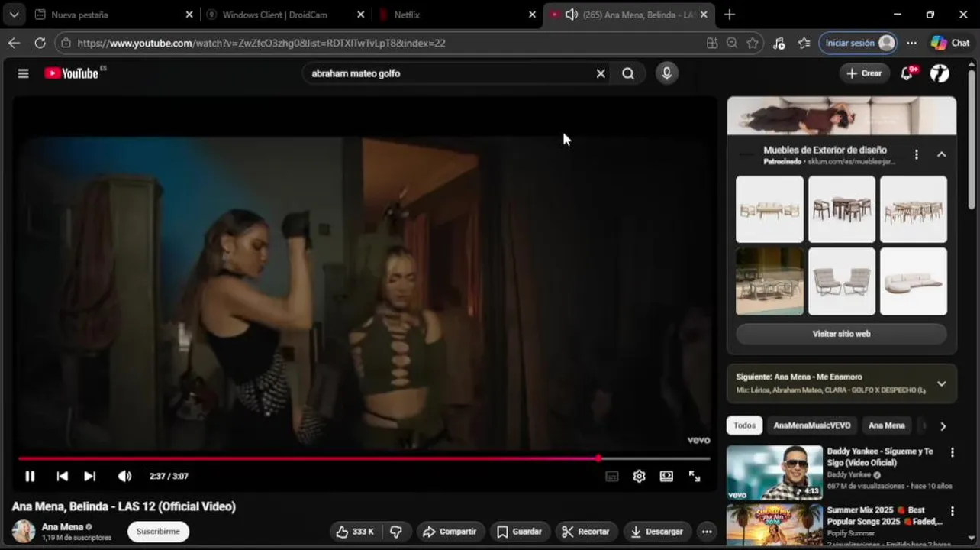Open the browser media control icon
This screenshot has height=550, width=980.
[779, 43]
